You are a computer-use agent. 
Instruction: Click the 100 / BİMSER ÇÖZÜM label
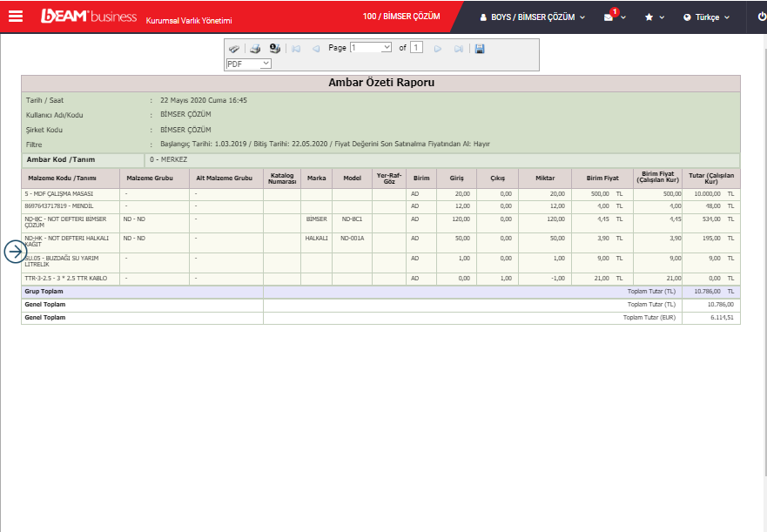(401, 17)
